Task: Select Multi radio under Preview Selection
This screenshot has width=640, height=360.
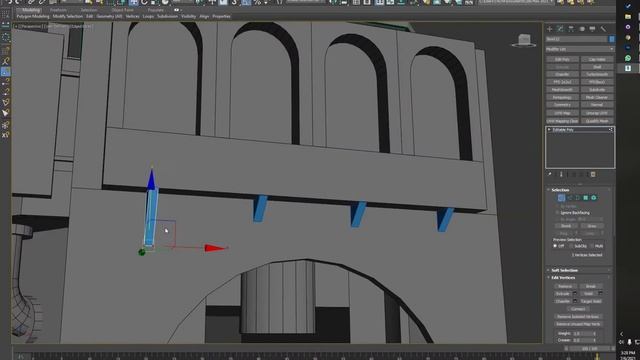Action: (592, 246)
